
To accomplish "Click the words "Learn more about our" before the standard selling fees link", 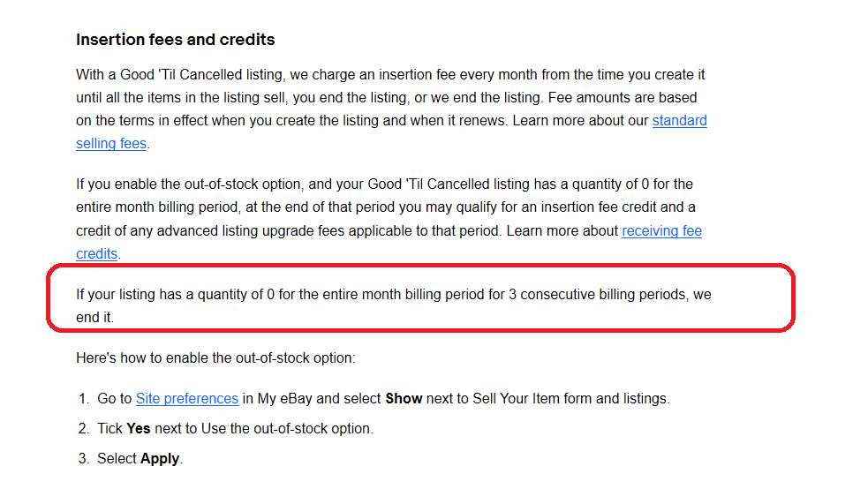I will [580, 120].
